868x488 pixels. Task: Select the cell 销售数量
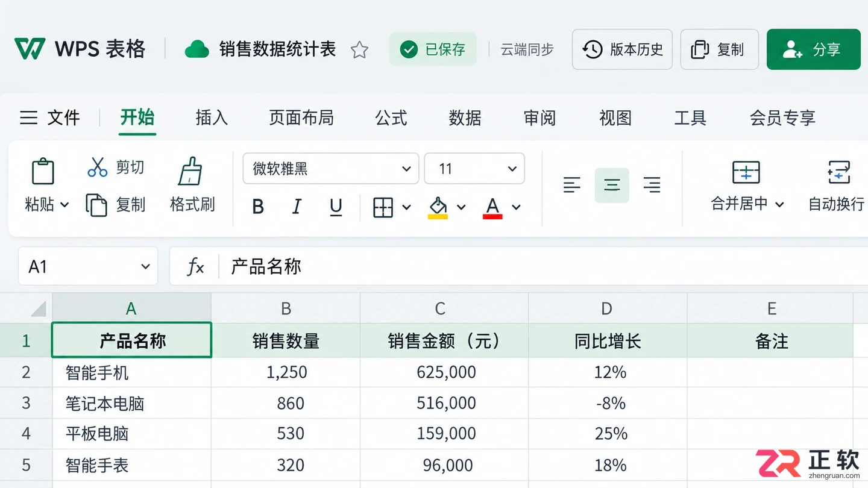tap(286, 341)
